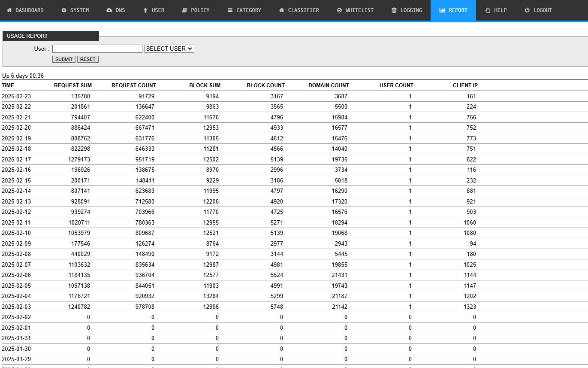The height and width of the screenshot is (368, 588).
Task: Click the SUBMIT button
Action: [x=64, y=59]
